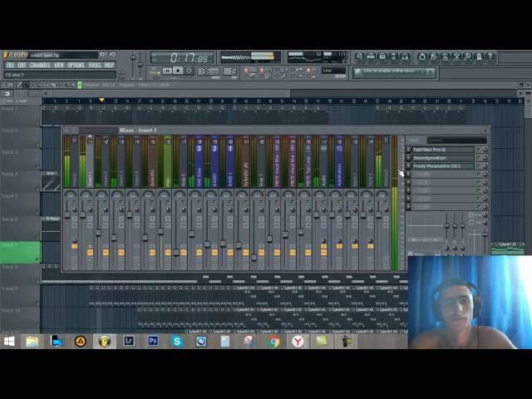
Task: Click the playhead marker on timeline
Action: point(101,100)
